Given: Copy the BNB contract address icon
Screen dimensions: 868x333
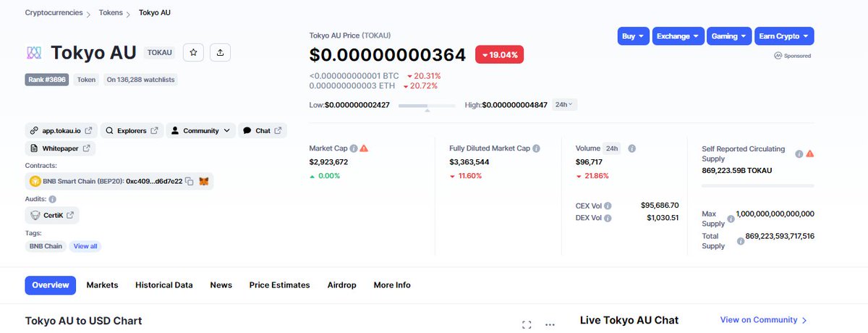Looking at the screenshot, I should [189, 181].
